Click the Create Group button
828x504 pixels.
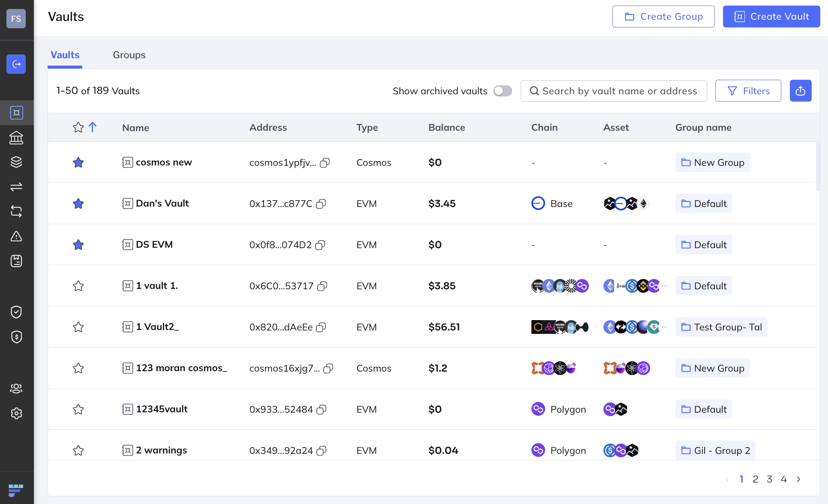(x=663, y=17)
